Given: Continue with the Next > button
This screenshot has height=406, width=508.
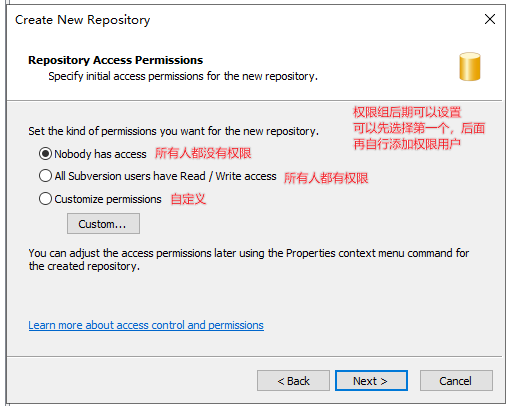Looking at the screenshot, I should 371,380.
